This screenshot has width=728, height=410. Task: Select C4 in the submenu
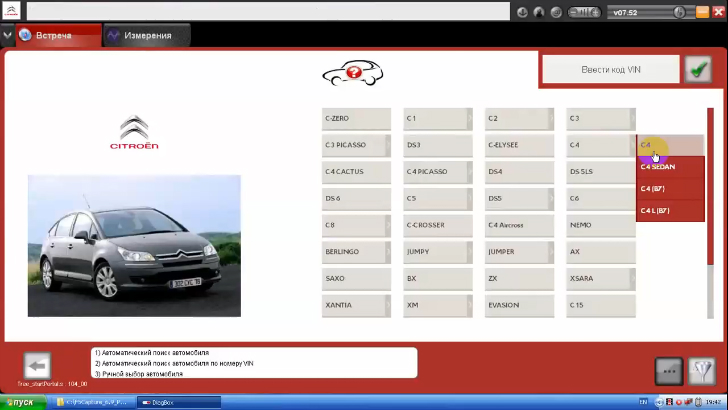(x=670, y=145)
